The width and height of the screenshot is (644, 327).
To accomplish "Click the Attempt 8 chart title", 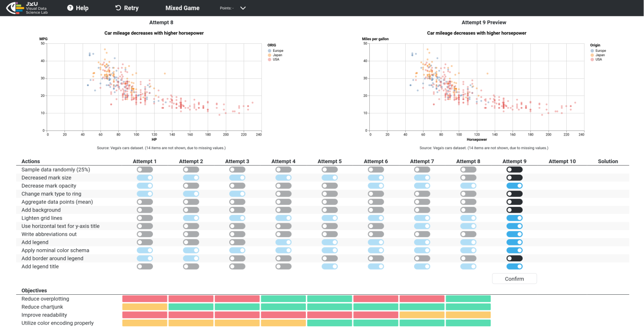I will pos(154,33).
